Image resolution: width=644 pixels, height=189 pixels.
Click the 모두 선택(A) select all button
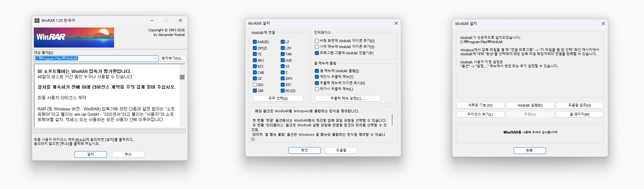(278, 98)
